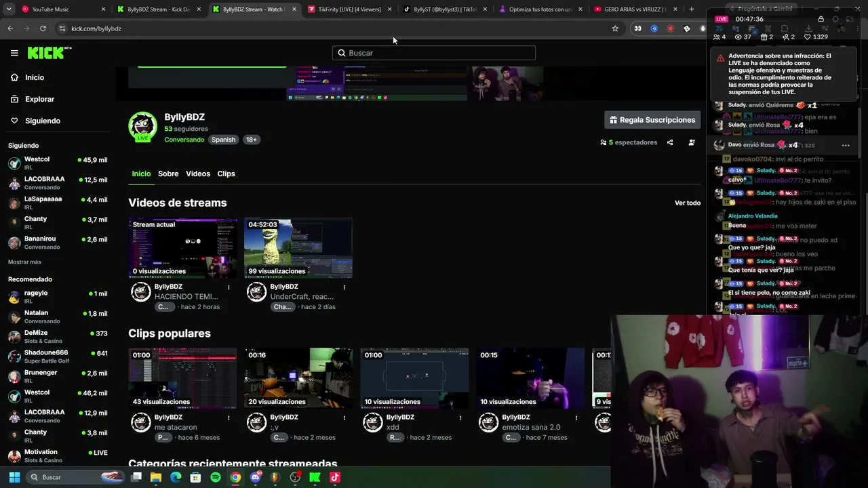
Task: Bookmark this page with the star icon
Action: tap(615, 28)
